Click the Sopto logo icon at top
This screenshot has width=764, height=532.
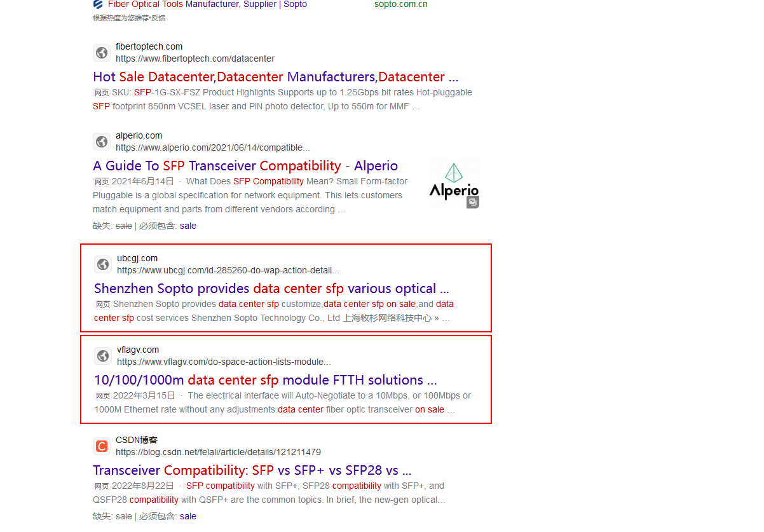(x=98, y=4)
